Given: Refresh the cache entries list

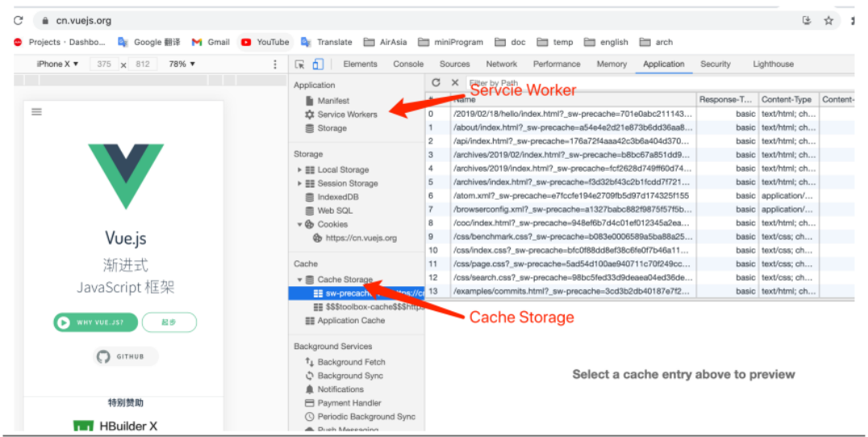Looking at the screenshot, I should pyautogui.click(x=436, y=82).
